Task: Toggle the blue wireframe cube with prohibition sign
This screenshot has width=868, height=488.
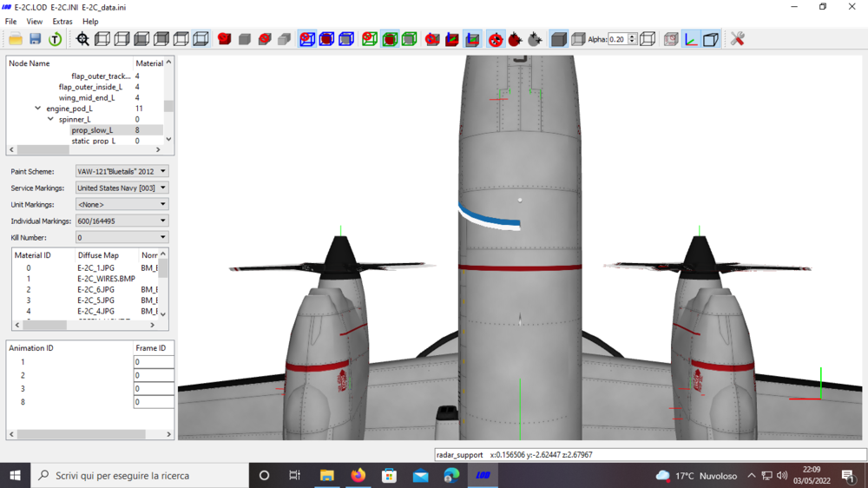Action: point(307,39)
